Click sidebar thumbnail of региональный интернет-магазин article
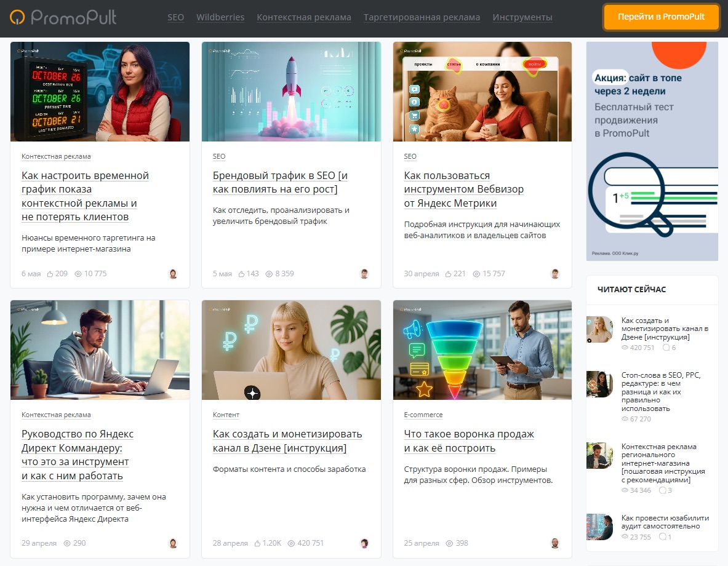The width and height of the screenshot is (728, 566). click(x=599, y=455)
